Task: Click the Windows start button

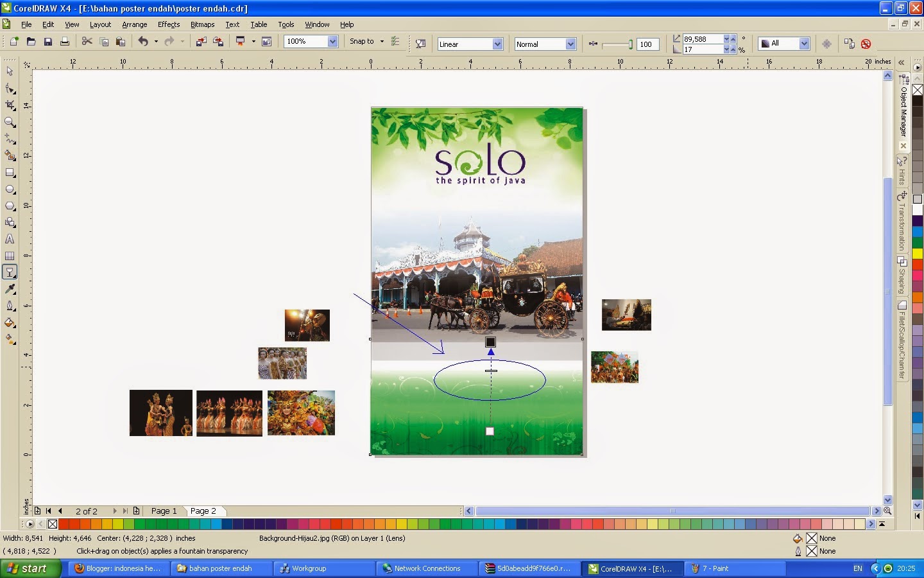Action: point(31,568)
